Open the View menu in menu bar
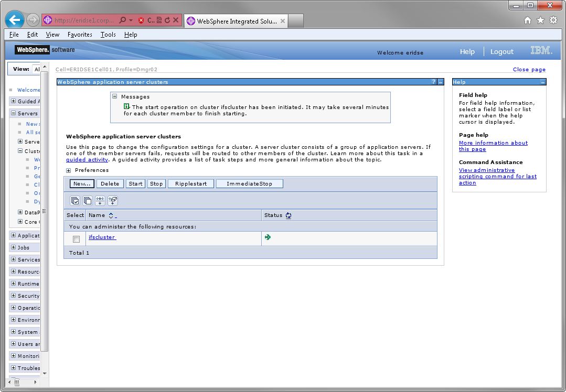Viewport: 566px width, 392px height. [x=52, y=35]
